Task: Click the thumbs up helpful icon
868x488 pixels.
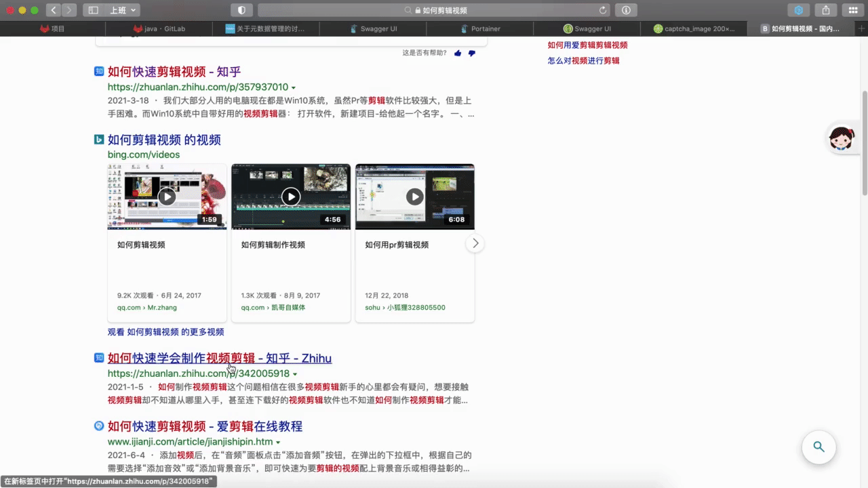Action: point(458,53)
